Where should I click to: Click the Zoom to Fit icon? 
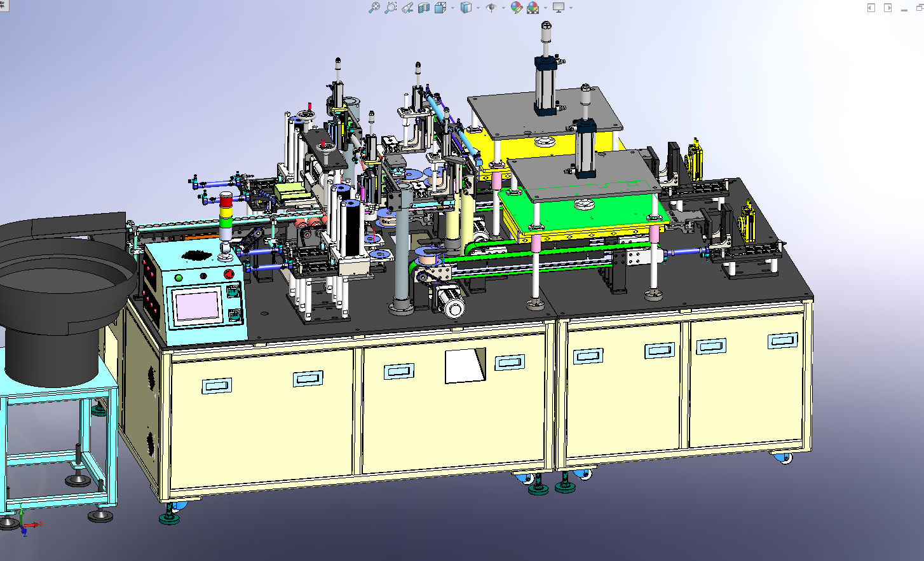coord(374,8)
